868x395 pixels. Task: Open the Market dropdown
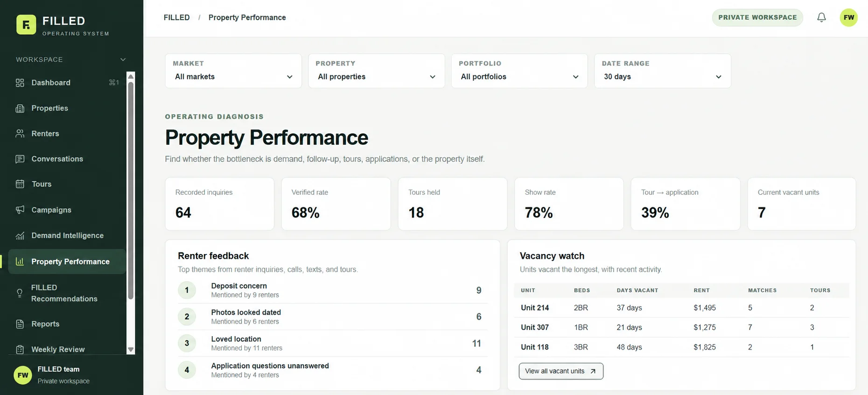click(x=233, y=71)
